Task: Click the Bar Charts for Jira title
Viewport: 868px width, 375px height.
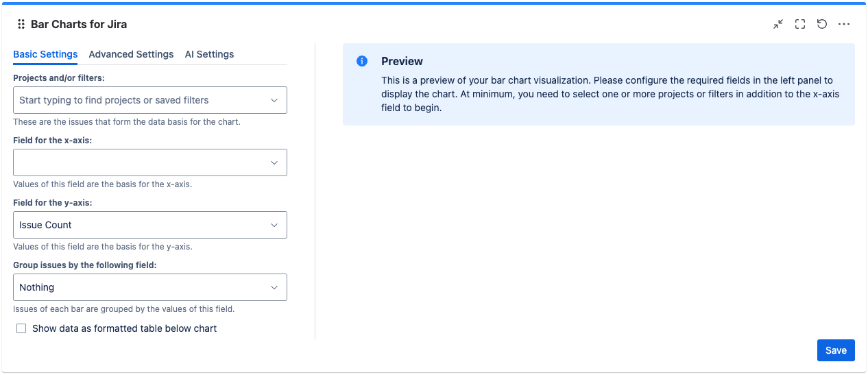Action: tap(79, 24)
